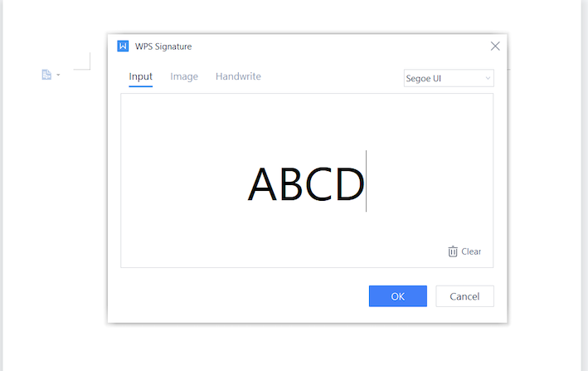Viewport: 588px width, 371px height.
Task: Click on the ABCD signature text
Action: [306, 184]
